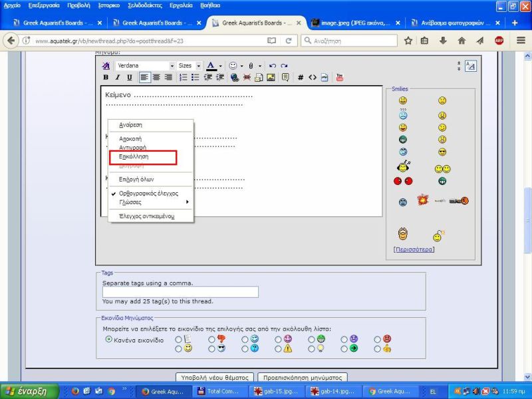The width and height of the screenshot is (532, 399).
Task: Insert a YouTube video tag
Action: coord(340,77)
